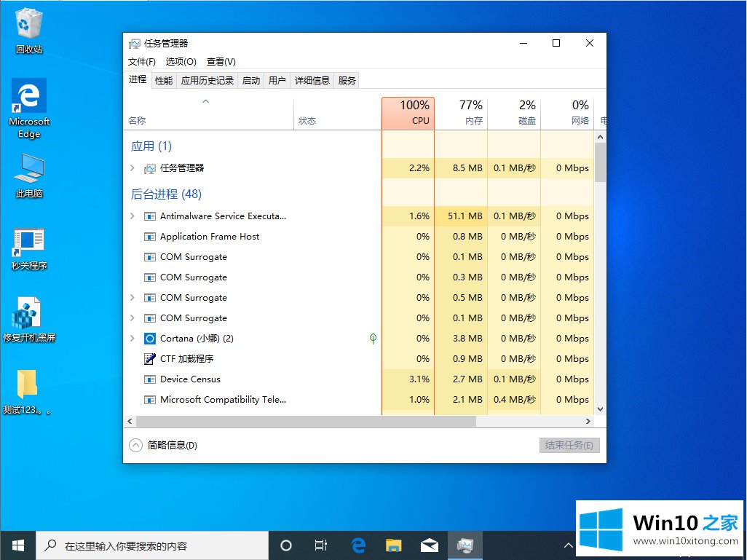Select the 秒关程序 desktop shortcut
Screen dimensions: 747x560
click(29, 249)
